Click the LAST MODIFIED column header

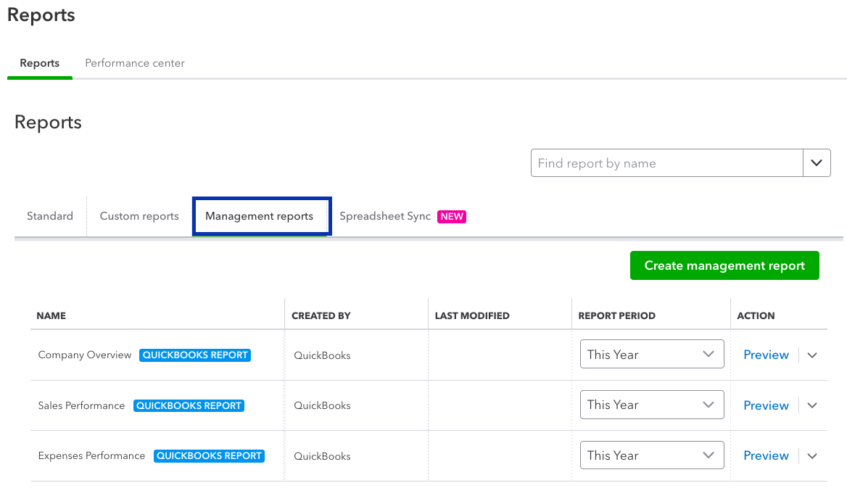click(x=472, y=316)
